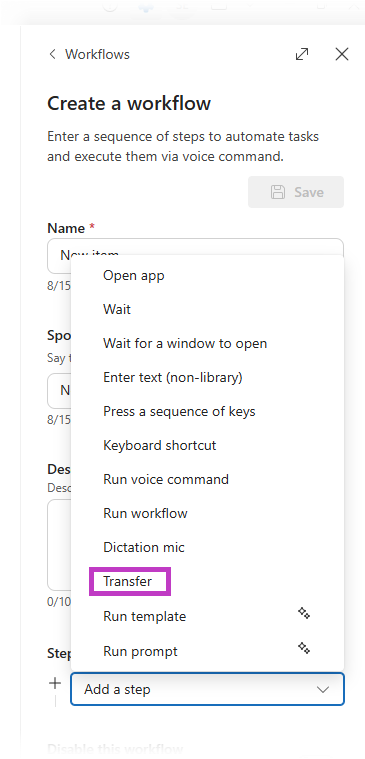Click the sparkle icon beside Run prompt
Screen dimensions: 365x759
pyautogui.click(x=304, y=648)
